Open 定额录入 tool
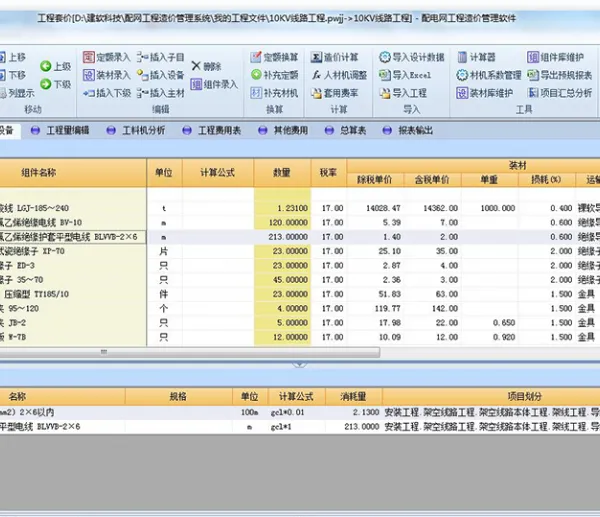Viewport: 600px width, 517px height. click(x=107, y=57)
